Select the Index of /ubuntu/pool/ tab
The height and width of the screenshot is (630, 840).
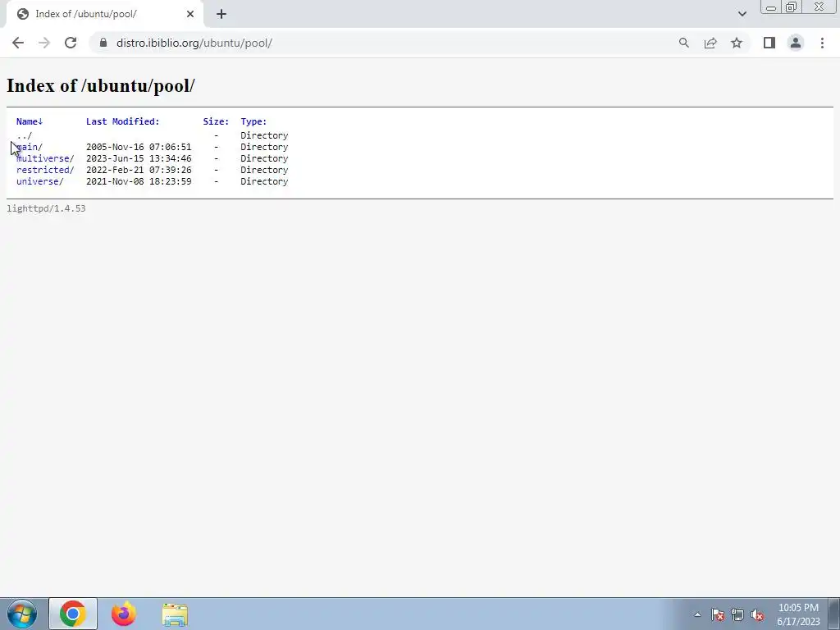104,14
